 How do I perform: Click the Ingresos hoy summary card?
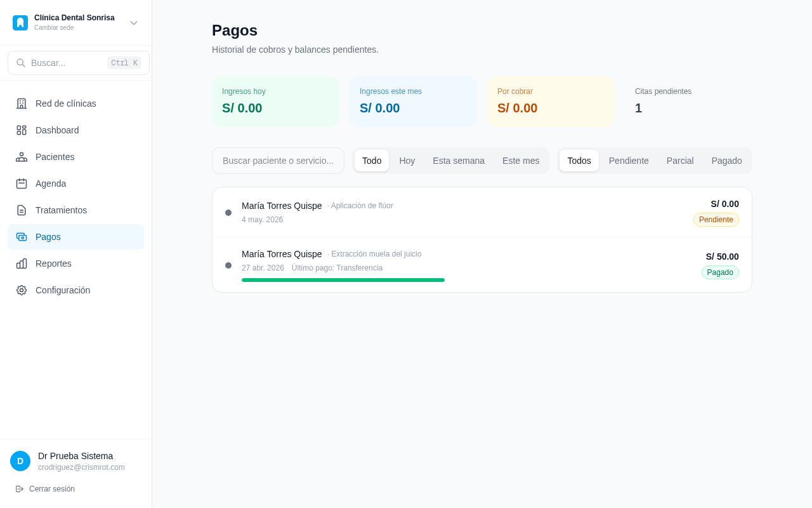[x=275, y=102]
